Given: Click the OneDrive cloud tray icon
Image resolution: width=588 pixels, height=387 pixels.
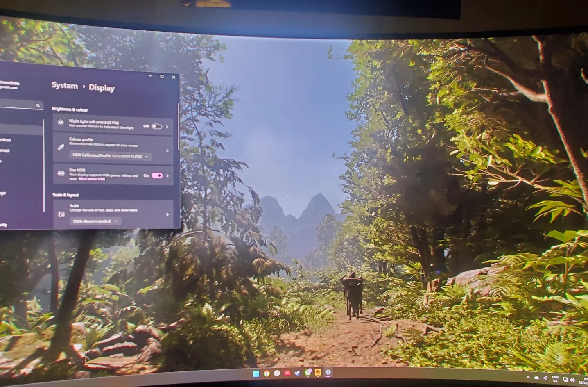Looking at the screenshot, I should [536, 378].
